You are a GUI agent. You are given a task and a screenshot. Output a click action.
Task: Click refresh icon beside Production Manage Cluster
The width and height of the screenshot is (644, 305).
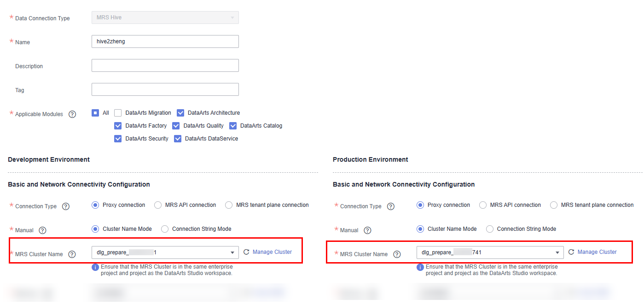click(x=571, y=252)
